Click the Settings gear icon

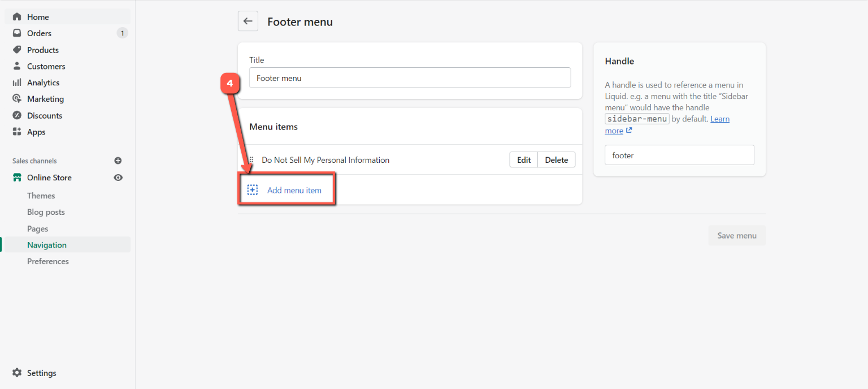17,373
